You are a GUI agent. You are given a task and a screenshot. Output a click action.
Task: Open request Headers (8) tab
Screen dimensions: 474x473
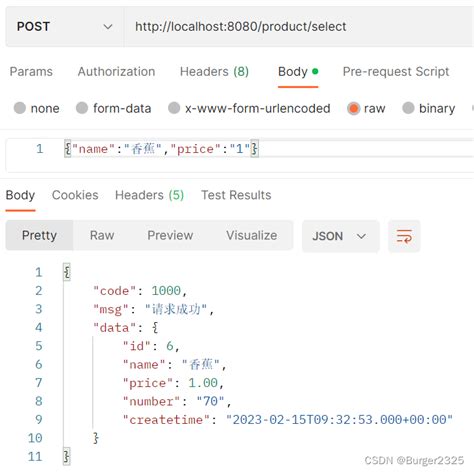(214, 72)
